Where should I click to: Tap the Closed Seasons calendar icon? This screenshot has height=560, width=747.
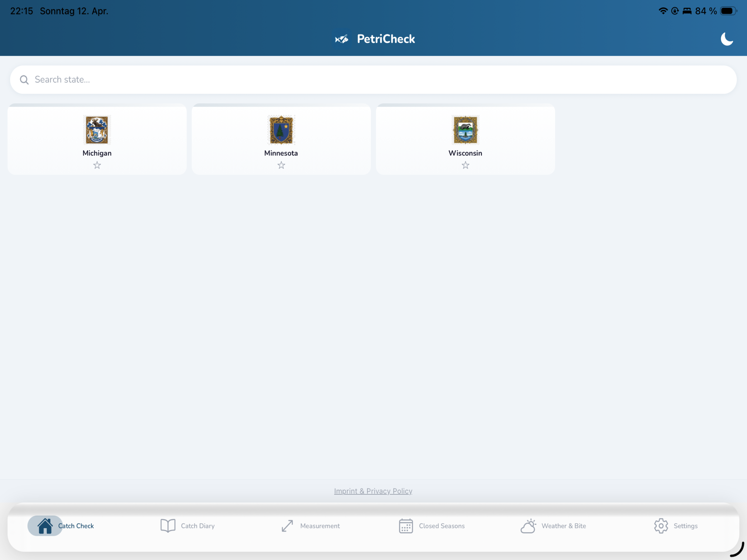click(x=406, y=526)
